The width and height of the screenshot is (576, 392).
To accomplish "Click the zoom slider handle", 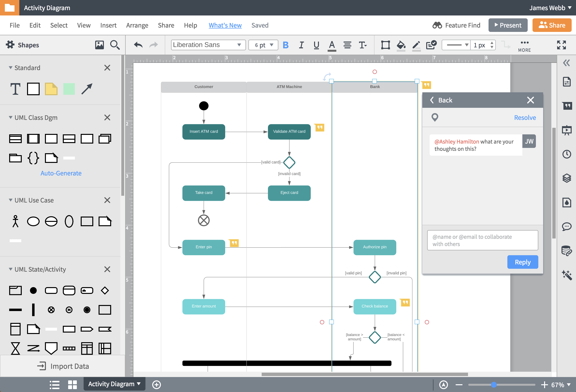I will 493,385.
